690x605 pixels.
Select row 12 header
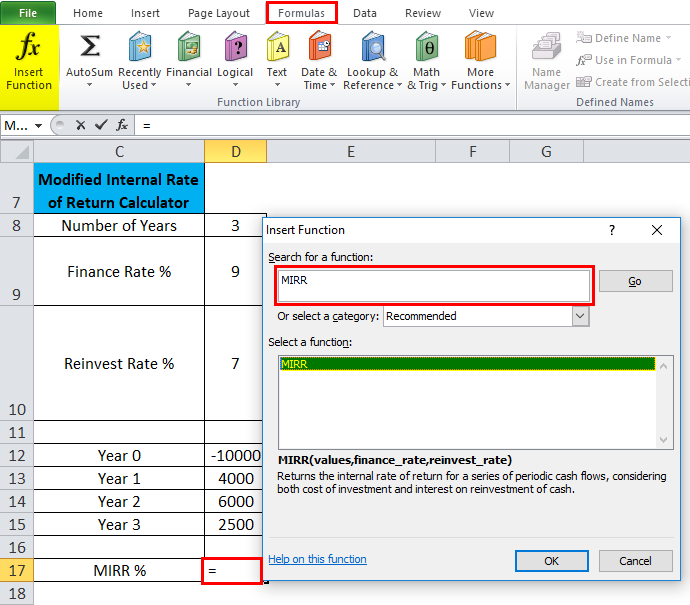click(x=17, y=455)
